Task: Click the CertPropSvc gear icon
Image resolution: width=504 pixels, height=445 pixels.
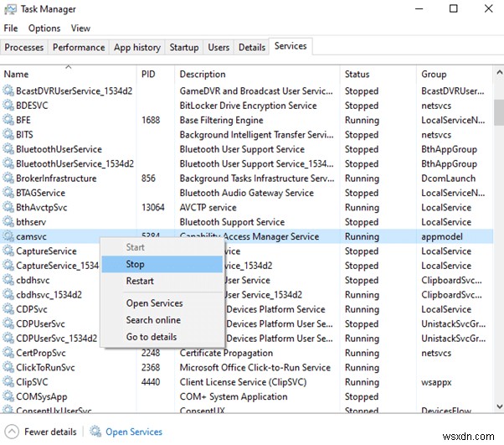Action: 8,353
